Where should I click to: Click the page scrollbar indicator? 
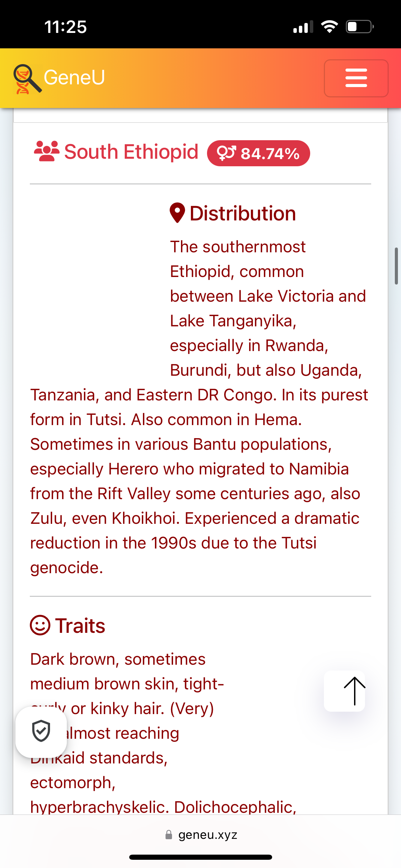click(396, 266)
